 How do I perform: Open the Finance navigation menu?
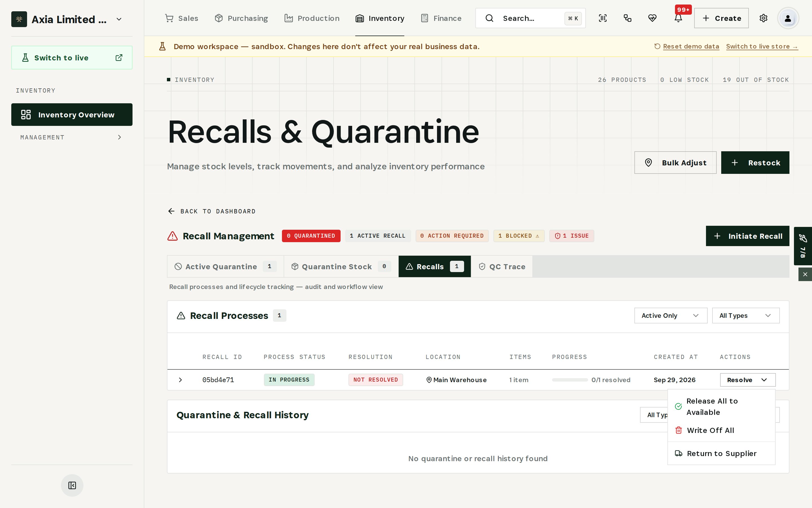pyautogui.click(x=441, y=18)
